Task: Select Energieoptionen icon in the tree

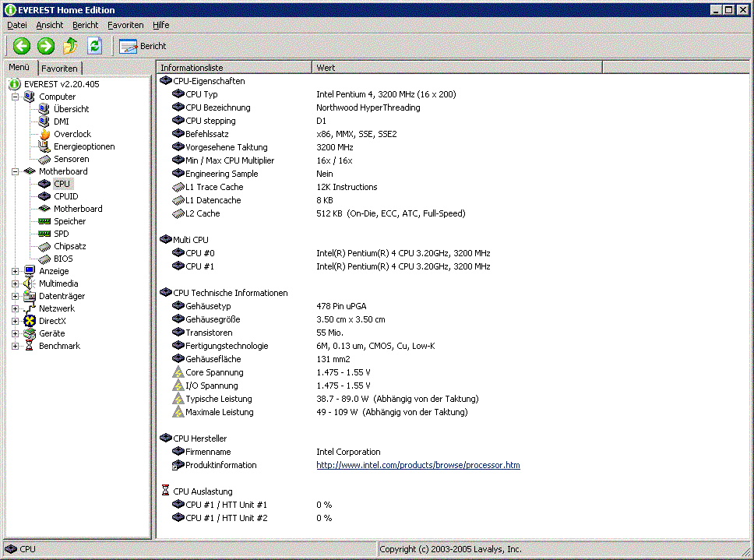Action: [x=44, y=146]
